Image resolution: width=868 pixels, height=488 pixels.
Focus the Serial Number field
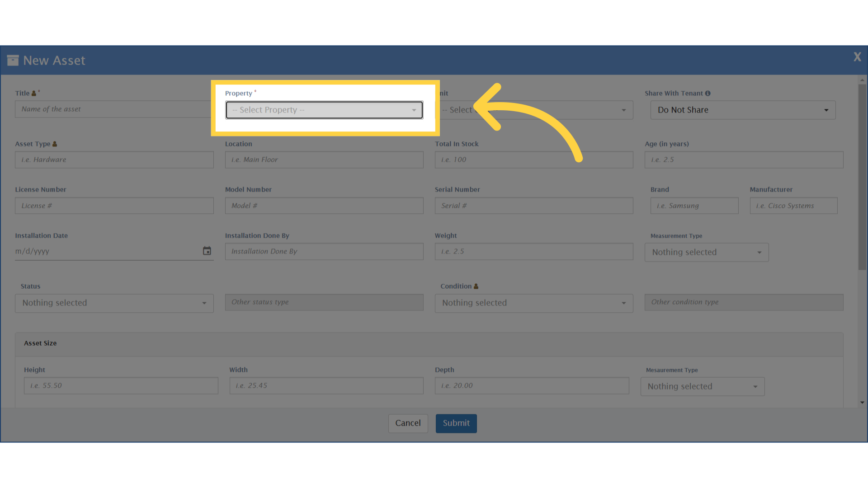pos(534,206)
